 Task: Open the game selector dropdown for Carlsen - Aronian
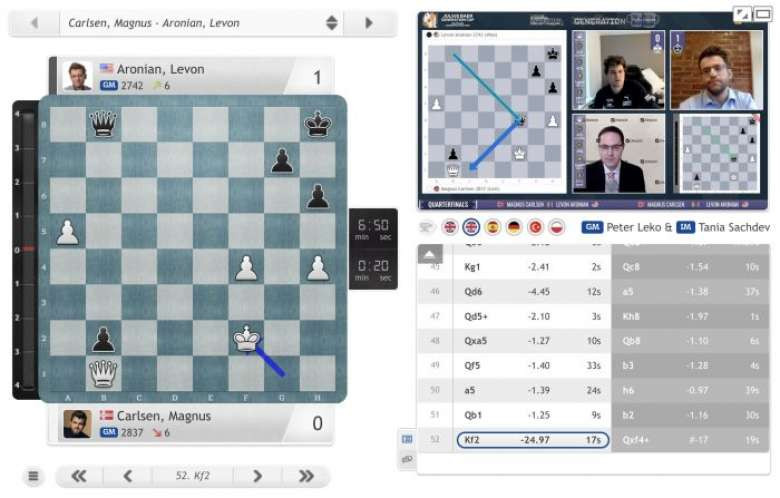pyautogui.click(x=332, y=22)
